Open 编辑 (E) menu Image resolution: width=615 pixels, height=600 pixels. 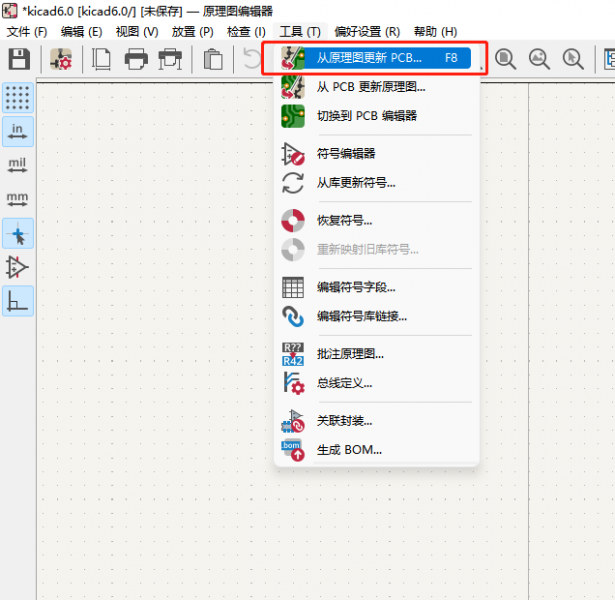pos(82,31)
